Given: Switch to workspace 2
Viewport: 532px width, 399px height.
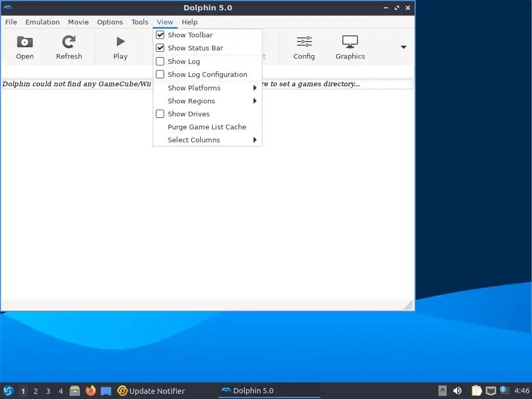Looking at the screenshot, I should pyautogui.click(x=36, y=391).
